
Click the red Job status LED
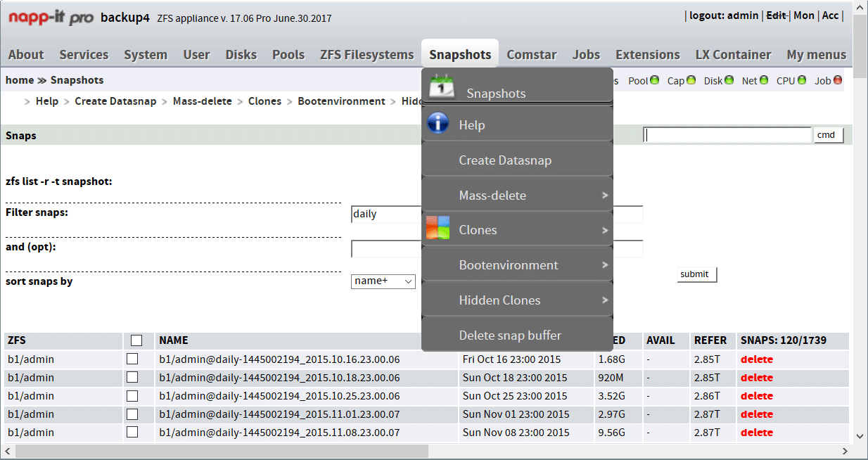pos(838,80)
